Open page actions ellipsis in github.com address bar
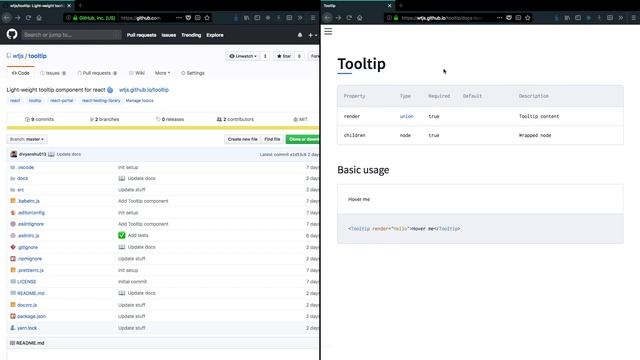The width and height of the screenshot is (640, 360). point(179,18)
